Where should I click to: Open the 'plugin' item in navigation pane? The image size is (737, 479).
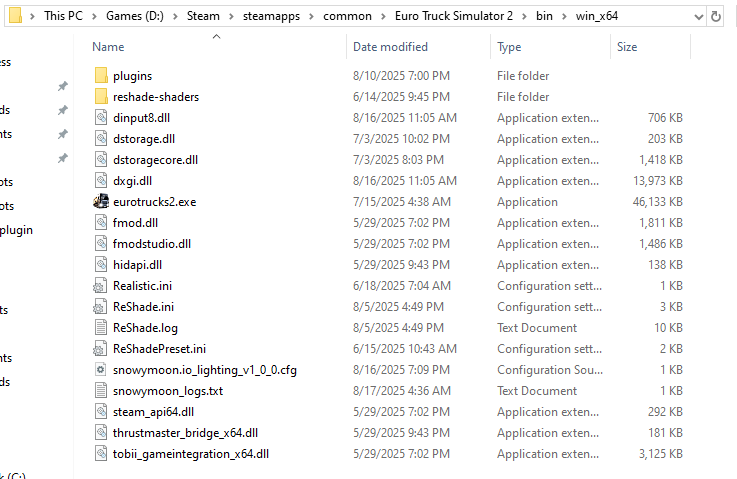pos(16,230)
